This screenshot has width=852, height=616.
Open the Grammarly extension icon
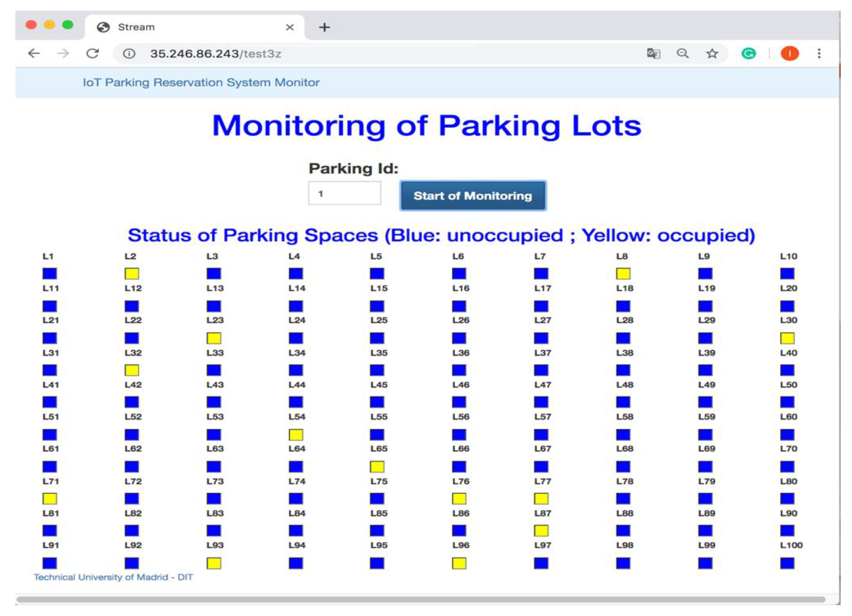[x=748, y=54]
